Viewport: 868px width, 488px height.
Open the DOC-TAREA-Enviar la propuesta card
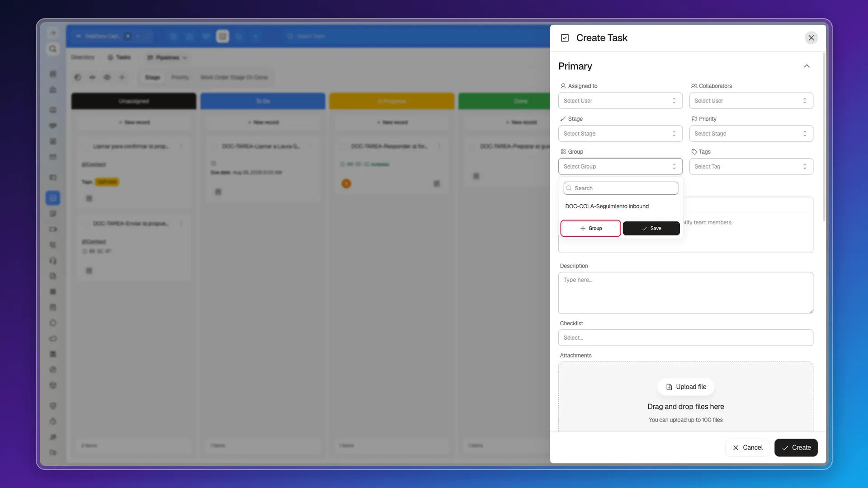click(134, 248)
